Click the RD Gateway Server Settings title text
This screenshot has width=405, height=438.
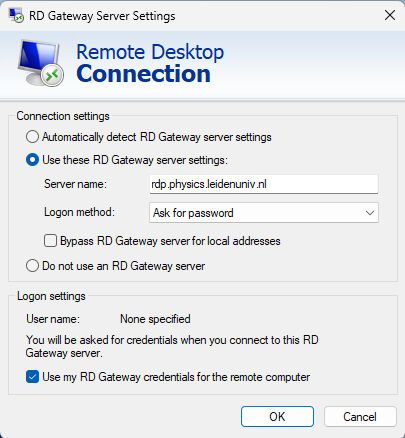tap(102, 16)
